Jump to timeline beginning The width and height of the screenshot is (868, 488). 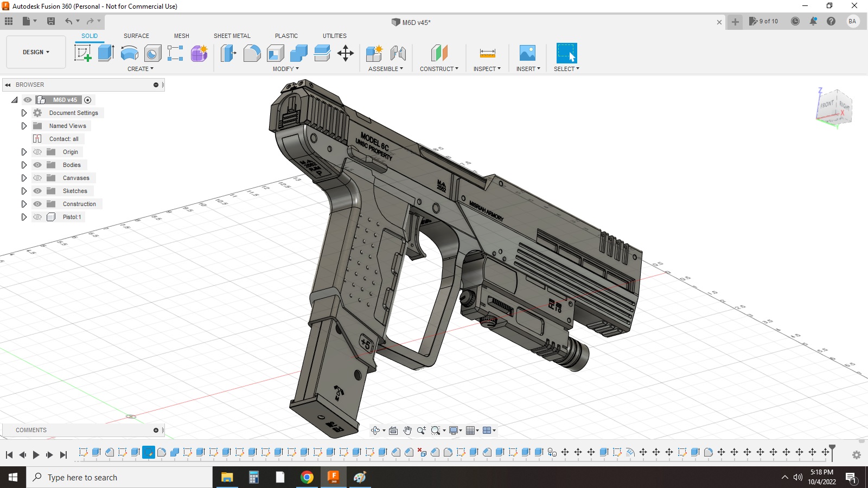point(9,455)
